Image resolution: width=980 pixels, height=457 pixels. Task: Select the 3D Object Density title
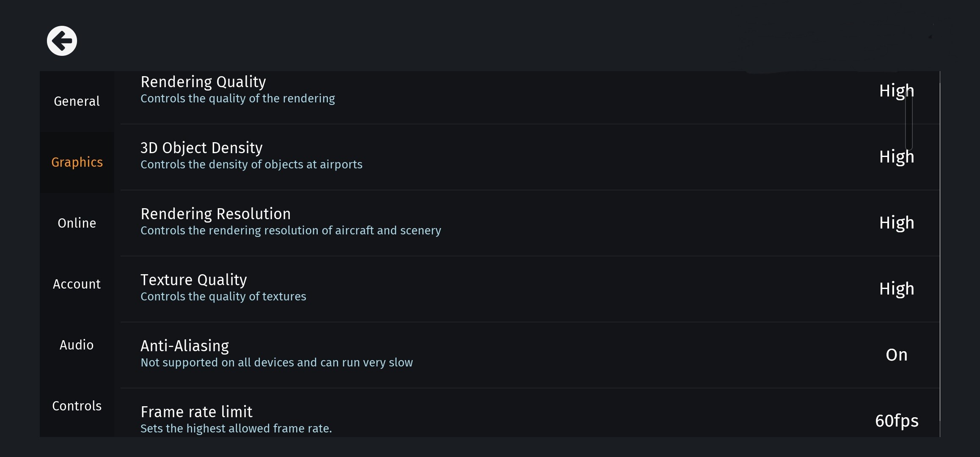[x=201, y=148]
